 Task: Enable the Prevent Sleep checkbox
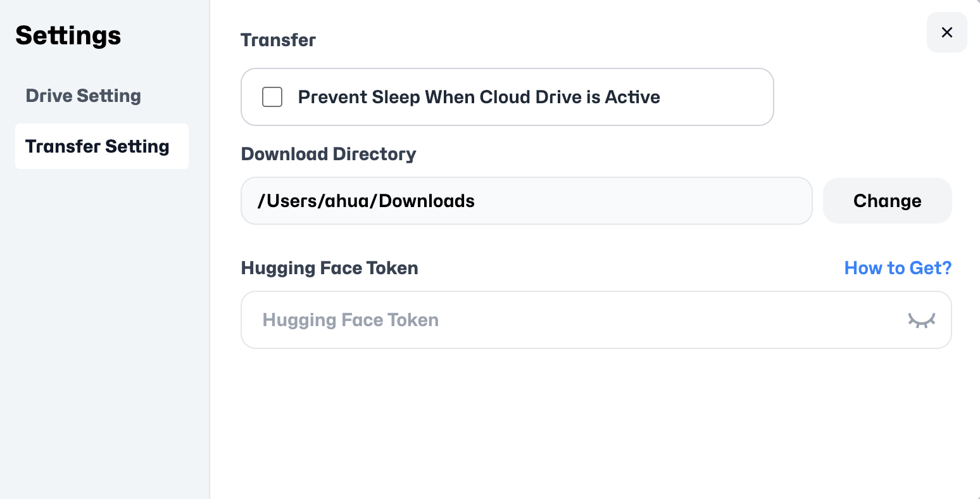coord(272,97)
